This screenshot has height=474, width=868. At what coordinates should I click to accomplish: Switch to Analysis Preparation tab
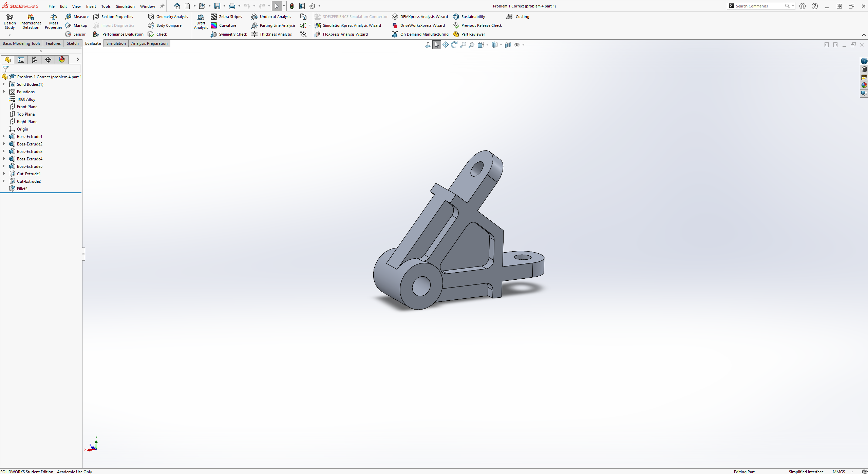[x=149, y=43]
